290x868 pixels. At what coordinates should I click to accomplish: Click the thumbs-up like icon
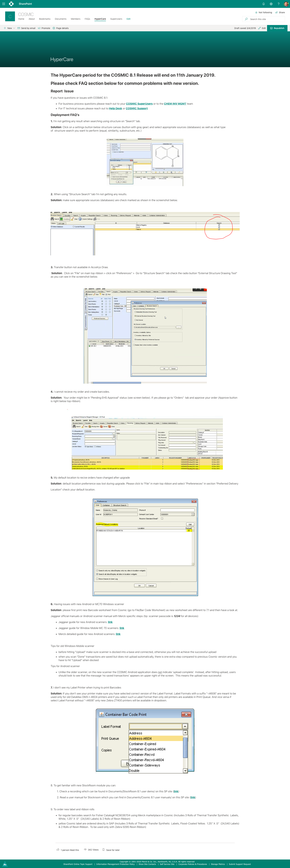(x=58, y=849)
